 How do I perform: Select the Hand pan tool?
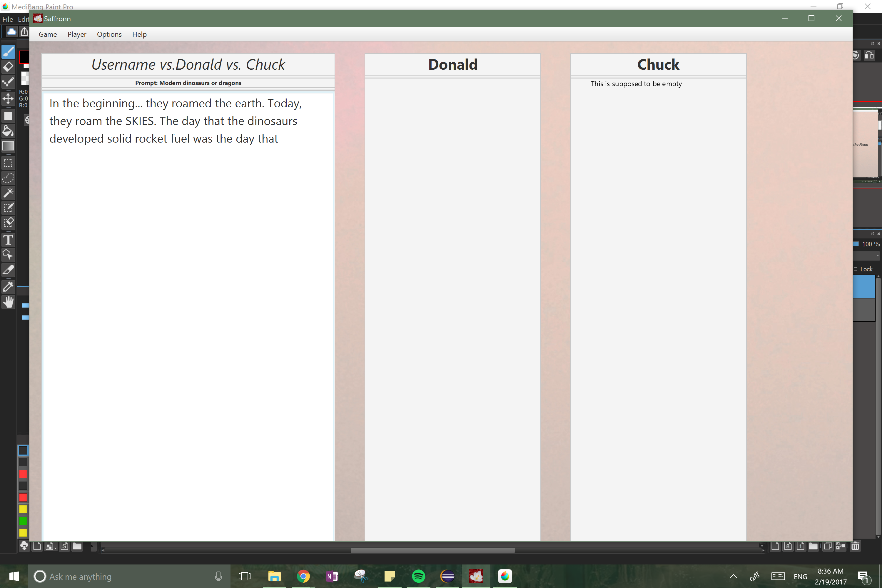click(x=8, y=302)
